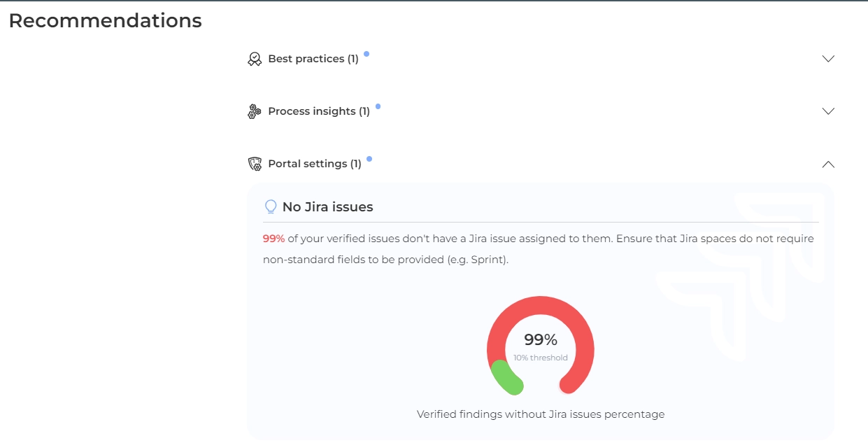The width and height of the screenshot is (868, 443).
Task: Click the red 99% text in description
Action: click(273, 239)
